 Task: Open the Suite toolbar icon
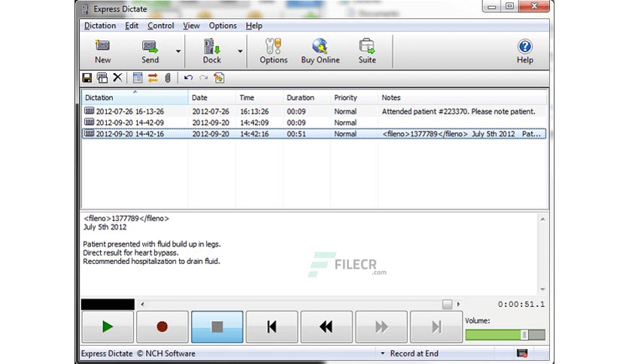tap(367, 51)
